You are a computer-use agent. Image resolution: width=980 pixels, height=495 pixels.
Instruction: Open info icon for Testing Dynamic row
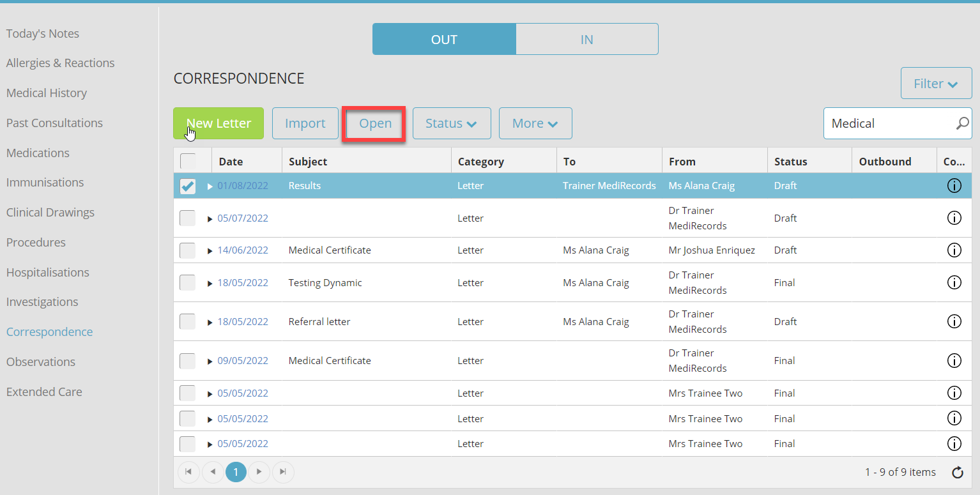pos(954,282)
